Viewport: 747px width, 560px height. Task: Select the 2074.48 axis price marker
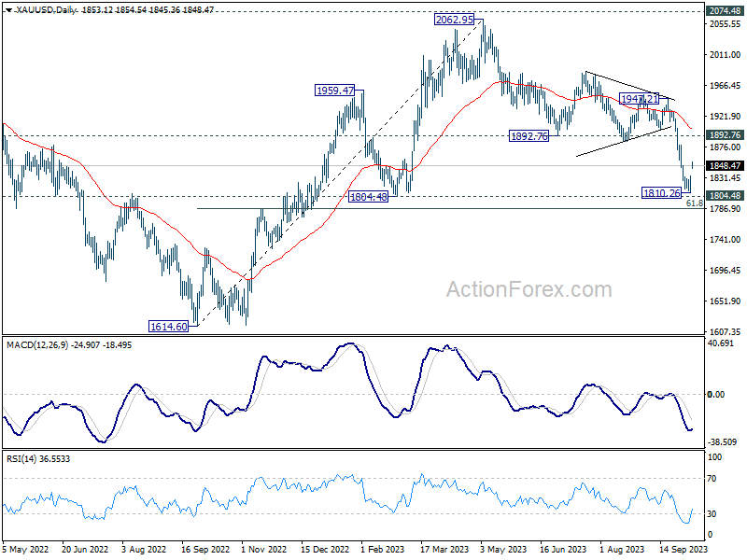725,11
